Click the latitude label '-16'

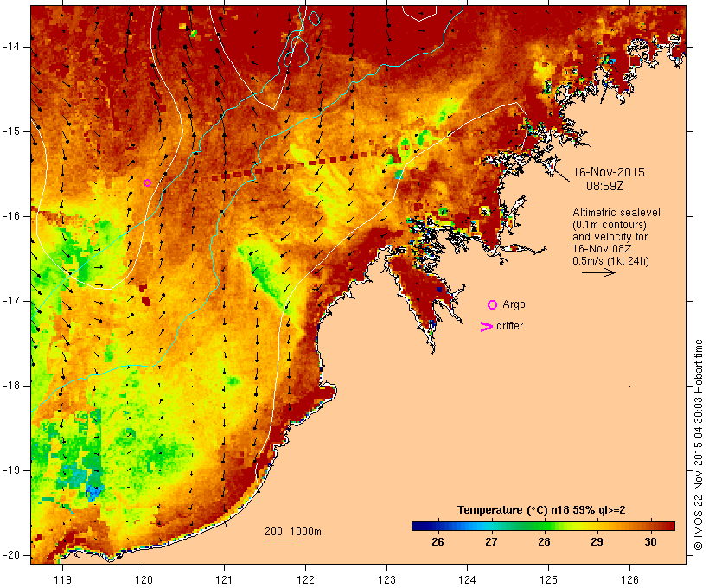[x=11, y=216]
